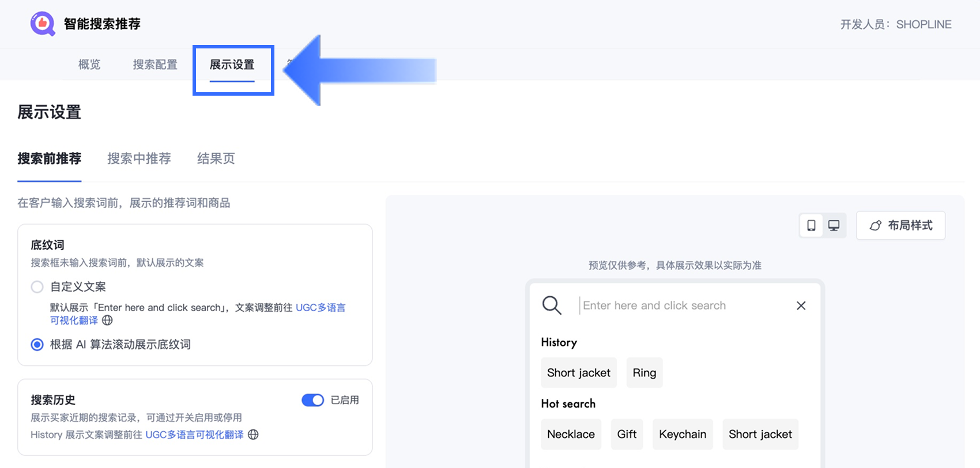
Task: Click the 底纹词 section title
Action: click(47, 245)
